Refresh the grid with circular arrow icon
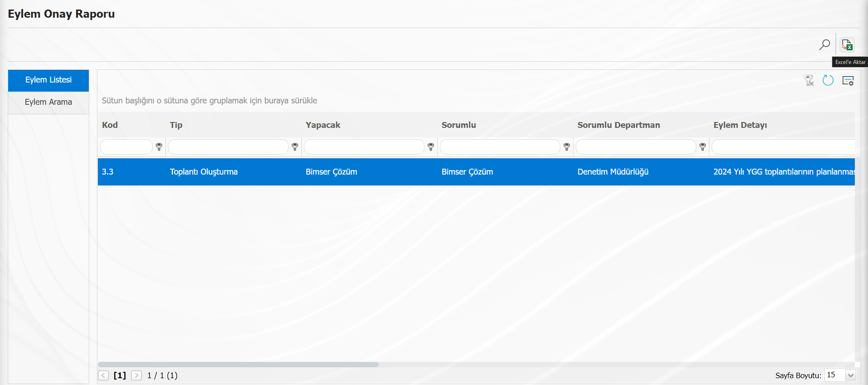 click(x=828, y=80)
